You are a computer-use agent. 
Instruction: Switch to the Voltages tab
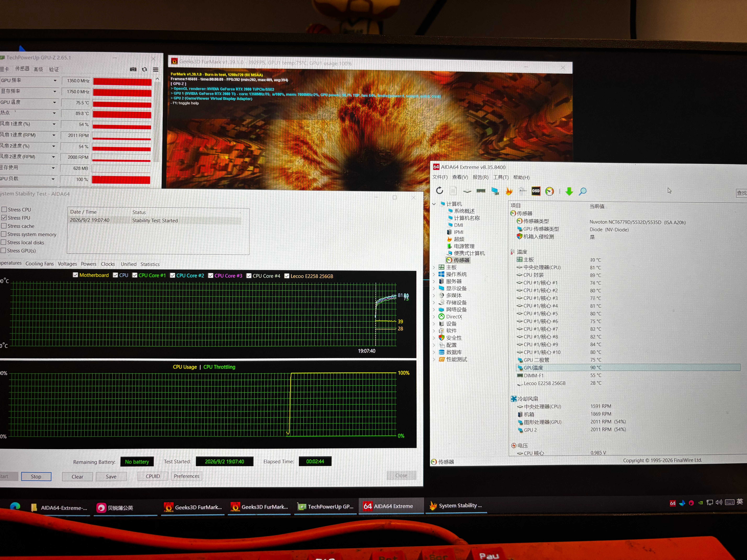[x=67, y=264]
